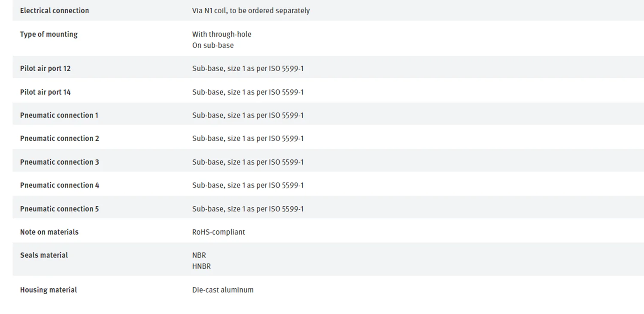Select the Pneumatic connection 3 label
This screenshot has width=644, height=314.
(x=59, y=162)
